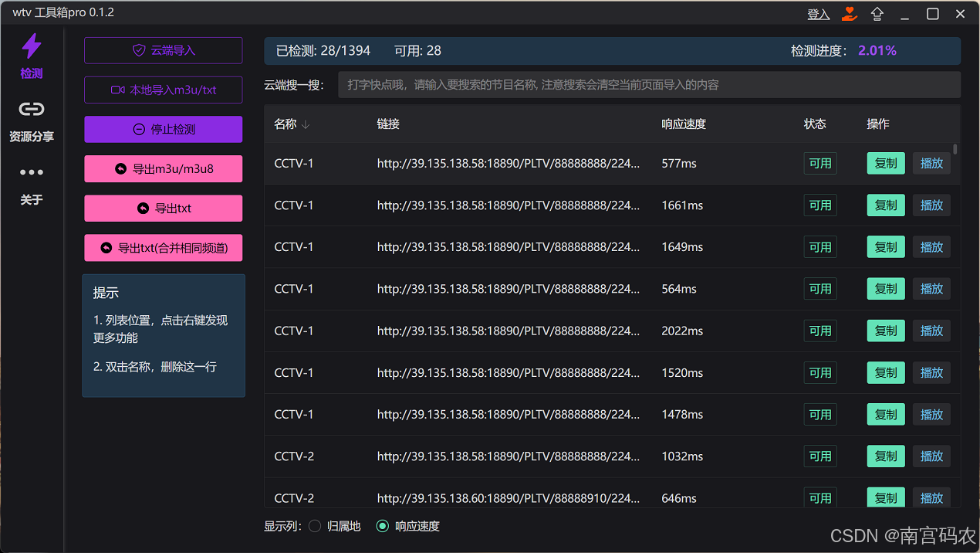This screenshot has height=553, width=980.
Task: Play the 1661ms channel row
Action: 931,205
